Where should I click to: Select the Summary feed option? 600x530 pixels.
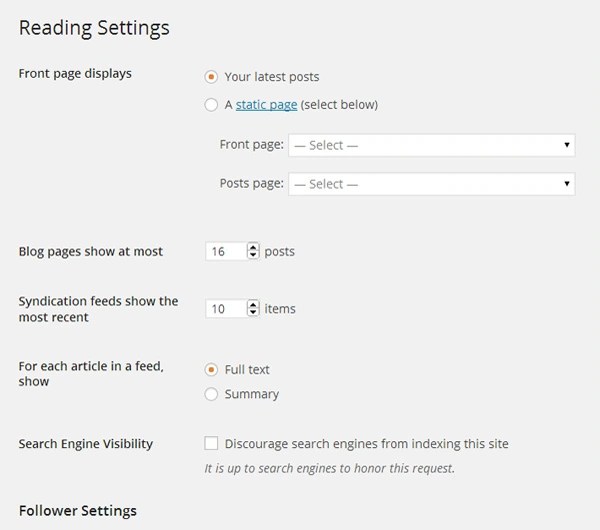[211, 394]
